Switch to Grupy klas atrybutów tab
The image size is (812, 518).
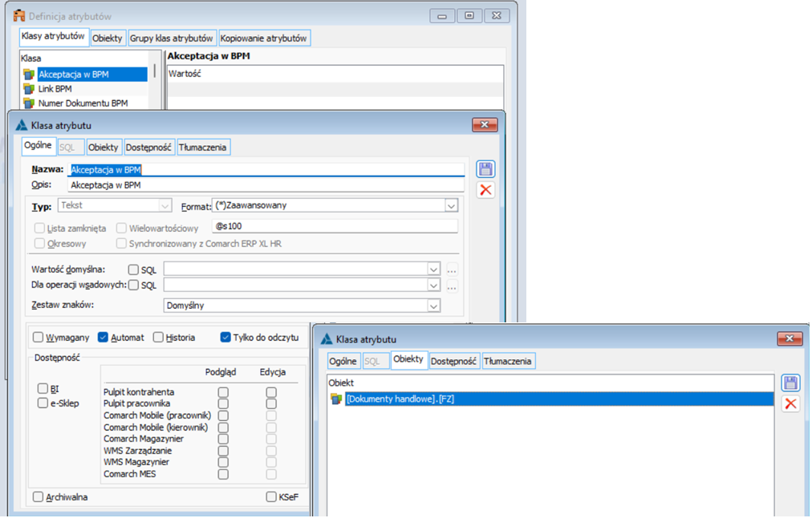coord(172,38)
